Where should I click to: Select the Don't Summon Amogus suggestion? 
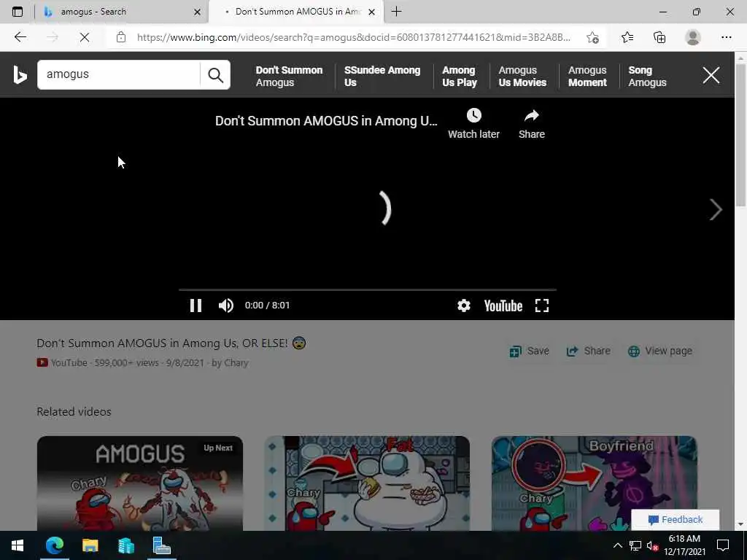[289, 76]
